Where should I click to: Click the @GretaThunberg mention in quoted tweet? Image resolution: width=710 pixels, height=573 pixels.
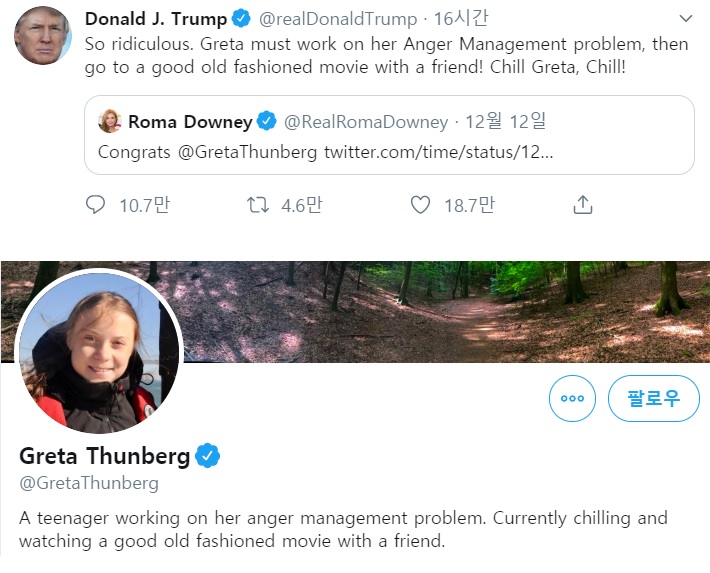248,152
